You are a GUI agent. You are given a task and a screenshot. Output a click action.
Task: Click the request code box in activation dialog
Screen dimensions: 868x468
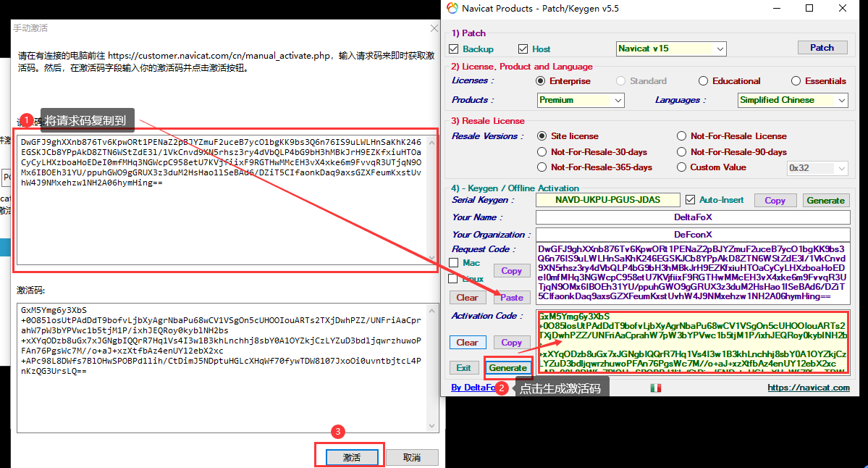(x=227, y=200)
